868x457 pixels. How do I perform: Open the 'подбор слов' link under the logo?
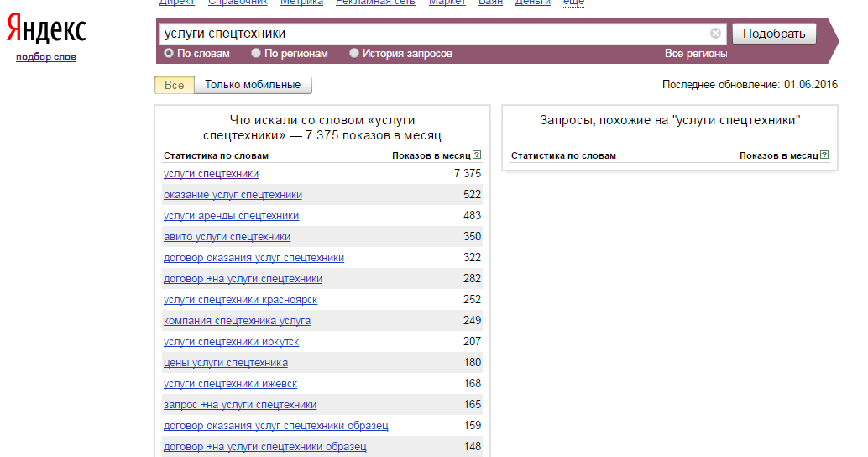point(46,57)
